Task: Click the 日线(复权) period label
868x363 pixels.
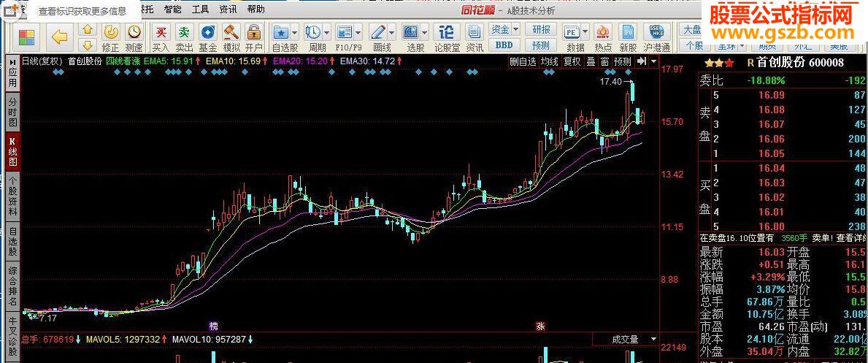Action: pos(42,61)
